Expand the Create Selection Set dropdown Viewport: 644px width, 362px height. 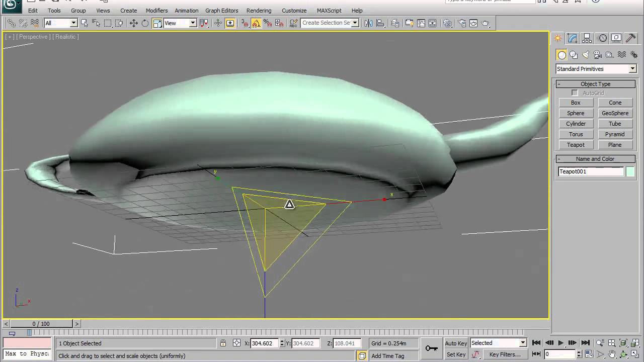point(355,23)
